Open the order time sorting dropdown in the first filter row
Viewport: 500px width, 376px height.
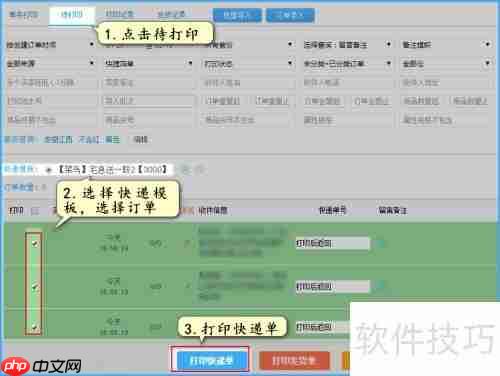[x=51, y=44]
